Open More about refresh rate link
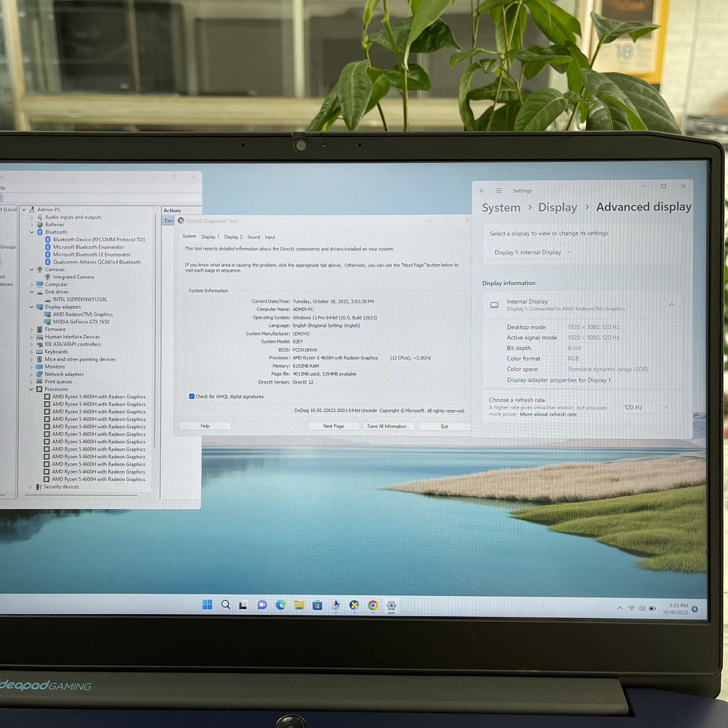Image resolution: width=728 pixels, height=728 pixels. (x=548, y=414)
